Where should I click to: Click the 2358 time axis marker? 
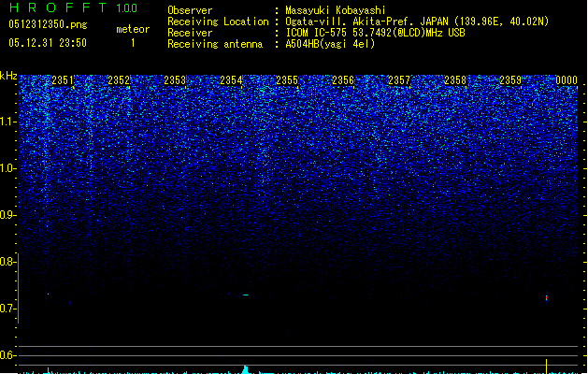[455, 80]
